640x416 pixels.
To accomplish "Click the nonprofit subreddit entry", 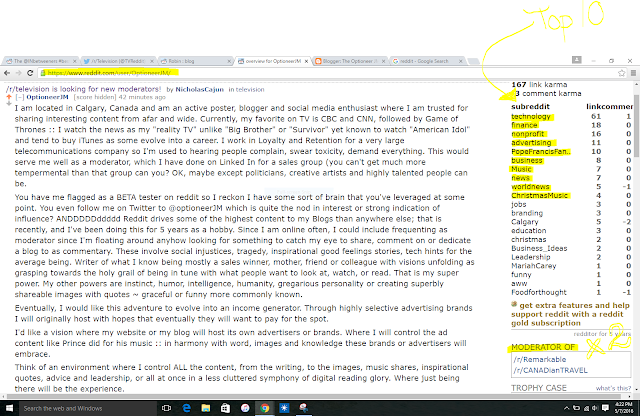I will (x=527, y=134).
